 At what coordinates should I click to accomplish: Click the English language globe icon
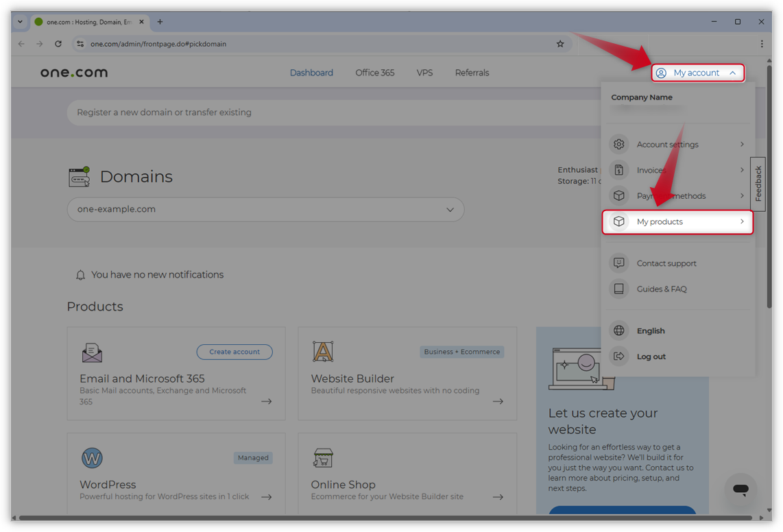619,331
